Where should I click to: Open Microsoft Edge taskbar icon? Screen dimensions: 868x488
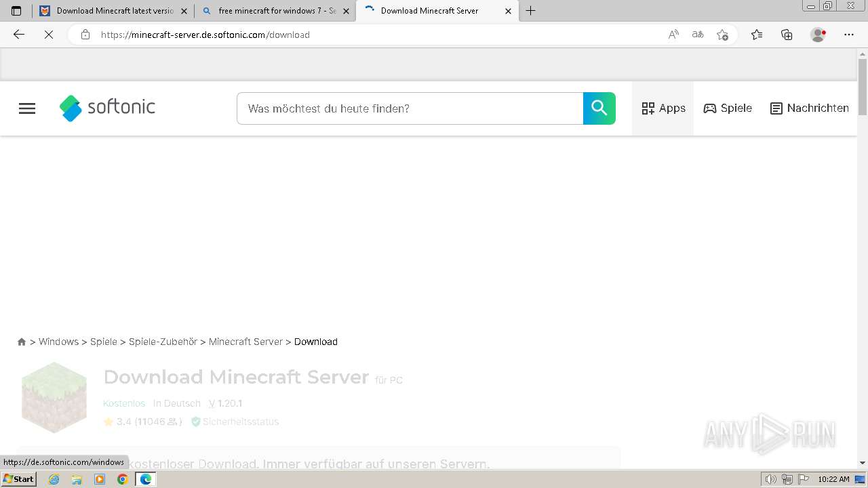[146, 479]
